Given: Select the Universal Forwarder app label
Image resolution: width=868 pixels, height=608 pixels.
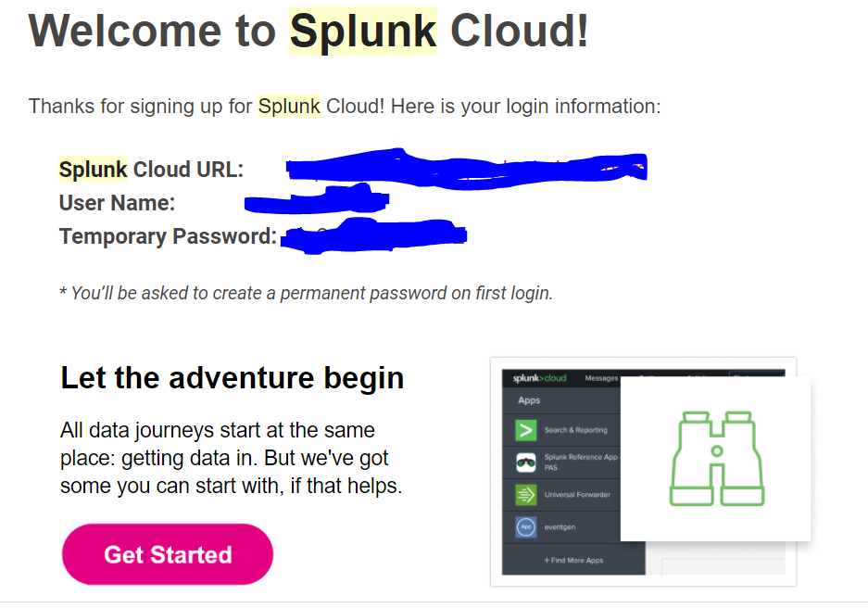Looking at the screenshot, I should tap(577, 495).
